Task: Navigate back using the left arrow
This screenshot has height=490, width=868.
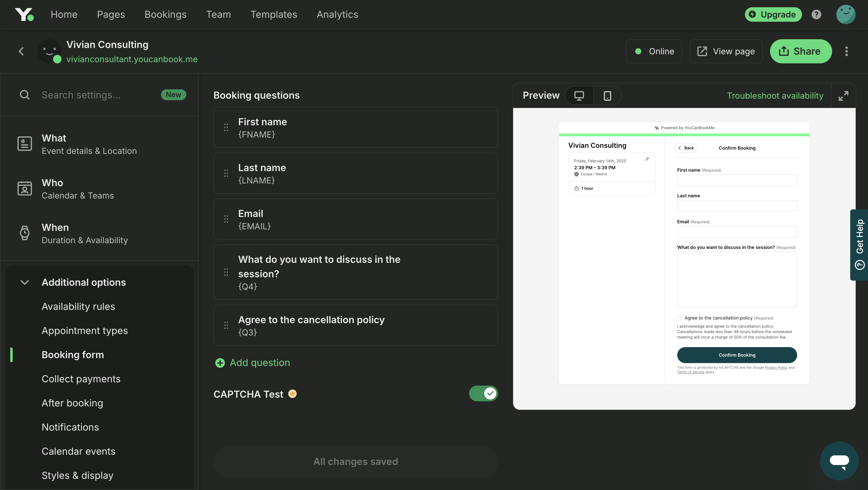Action: point(21,51)
